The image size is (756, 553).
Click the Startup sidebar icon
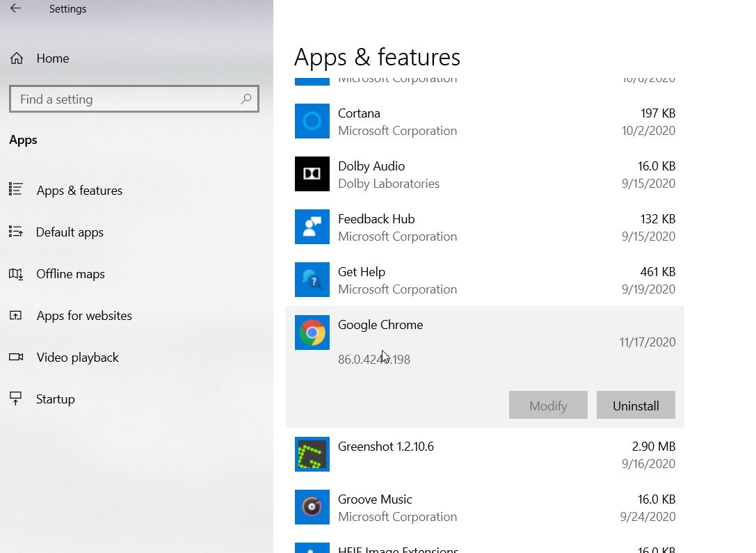[15, 399]
